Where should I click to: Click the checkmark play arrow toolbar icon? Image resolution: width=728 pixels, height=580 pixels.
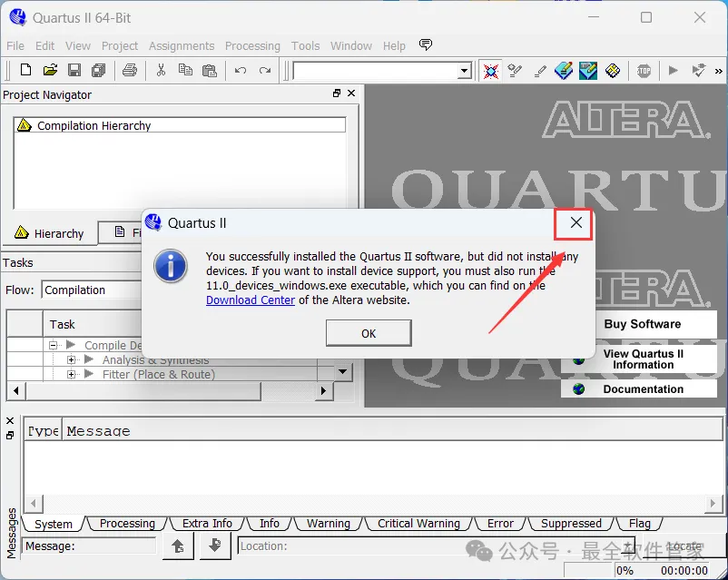point(698,71)
